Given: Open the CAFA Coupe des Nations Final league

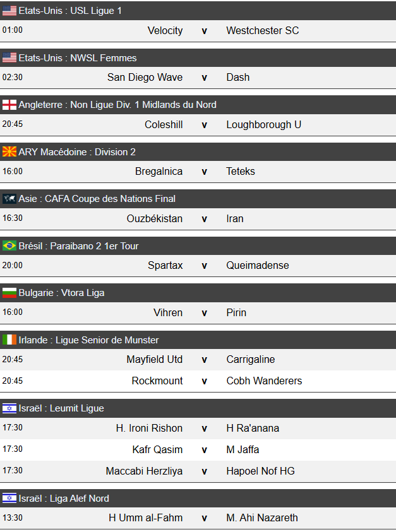Looking at the screenshot, I should [97, 199].
